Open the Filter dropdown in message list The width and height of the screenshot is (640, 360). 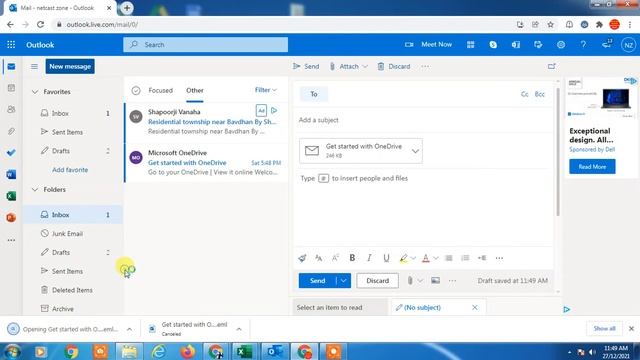(266, 90)
